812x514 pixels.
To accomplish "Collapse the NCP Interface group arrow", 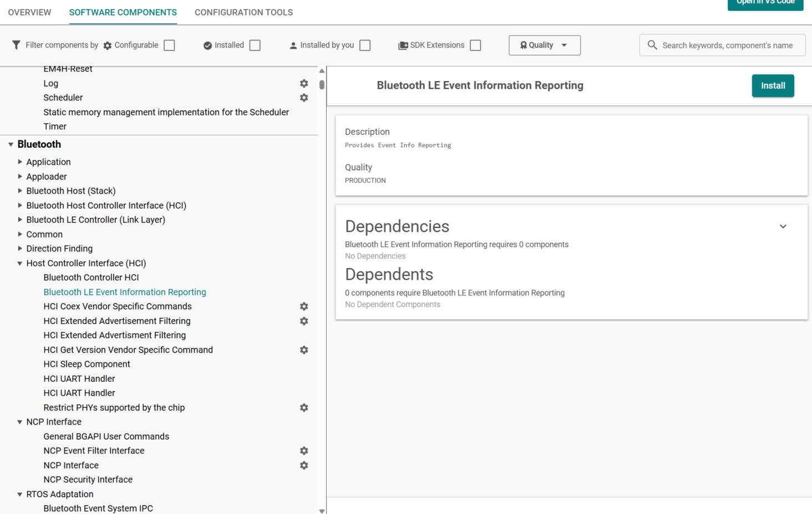I will 20,422.
